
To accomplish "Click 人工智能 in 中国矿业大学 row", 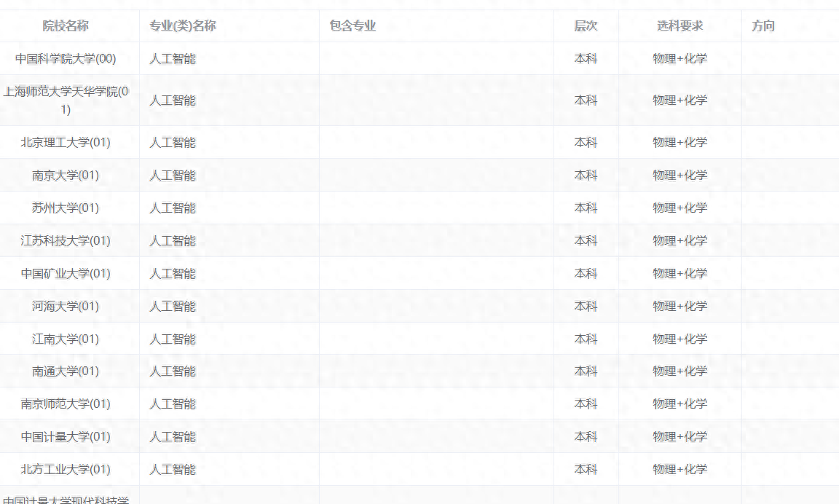I will [173, 274].
